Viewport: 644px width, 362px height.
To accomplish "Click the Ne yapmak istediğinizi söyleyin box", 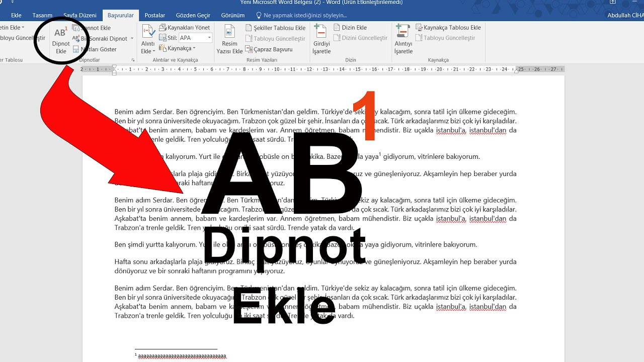I will point(302,16).
